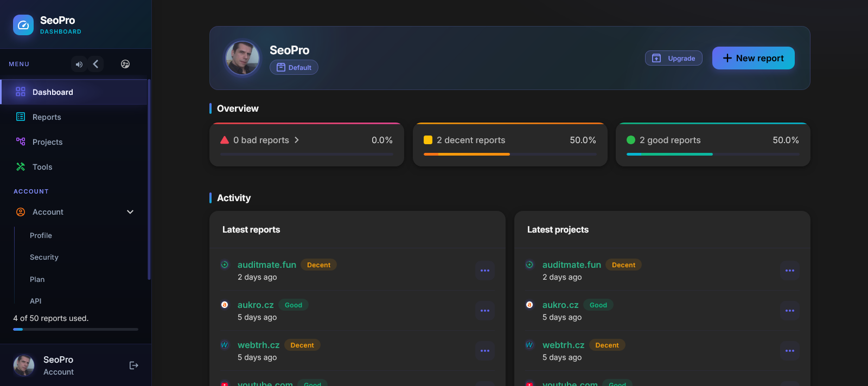Click the 'Latest reports' heading
The width and height of the screenshot is (868, 386).
click(251, 229)
